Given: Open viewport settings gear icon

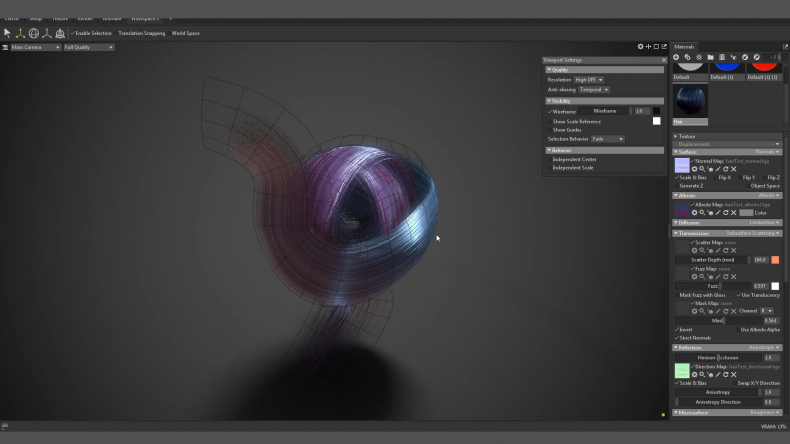Looking at the screenshot, I should 640,46.
